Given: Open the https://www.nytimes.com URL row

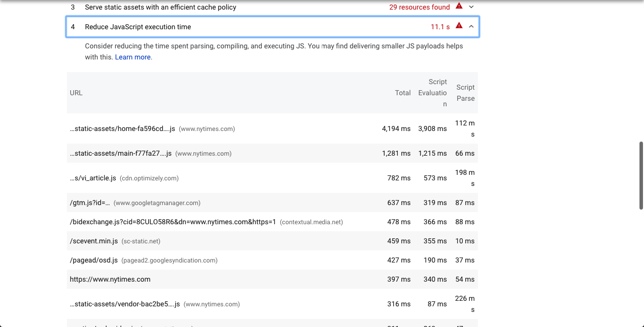Looking at the screenshot, I should tap(110, 280).
